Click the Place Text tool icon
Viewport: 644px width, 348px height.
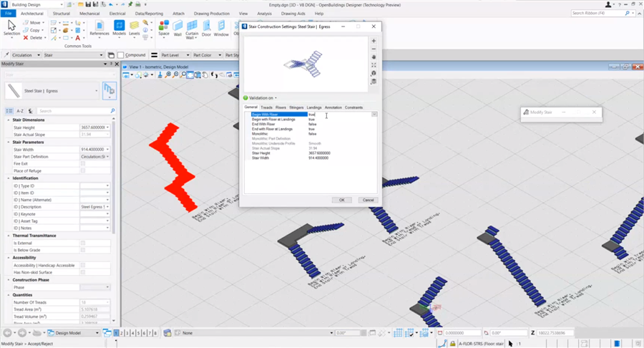(x=77, y=38)
